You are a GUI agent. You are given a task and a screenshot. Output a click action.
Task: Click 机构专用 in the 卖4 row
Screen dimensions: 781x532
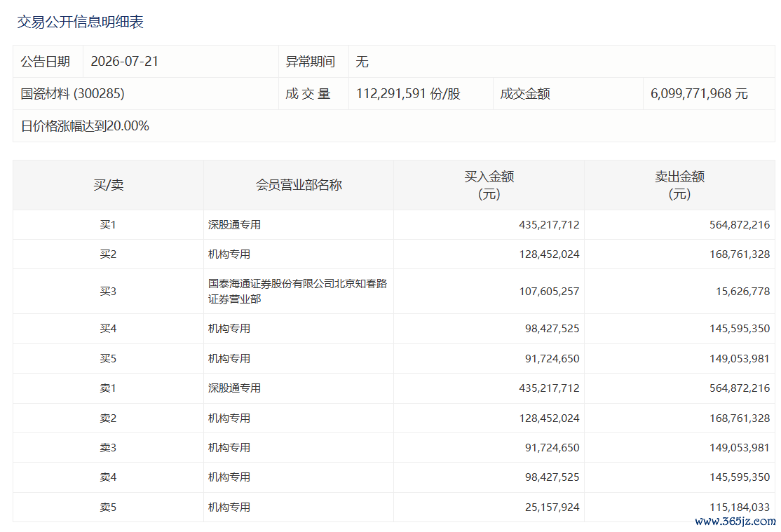(x=229, y=477)
